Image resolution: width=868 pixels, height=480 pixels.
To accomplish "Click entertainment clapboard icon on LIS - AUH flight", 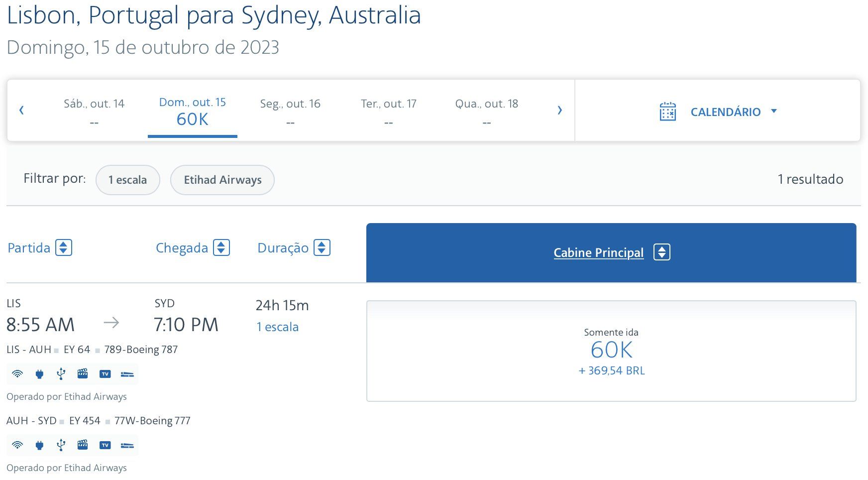I will point(83,374).
